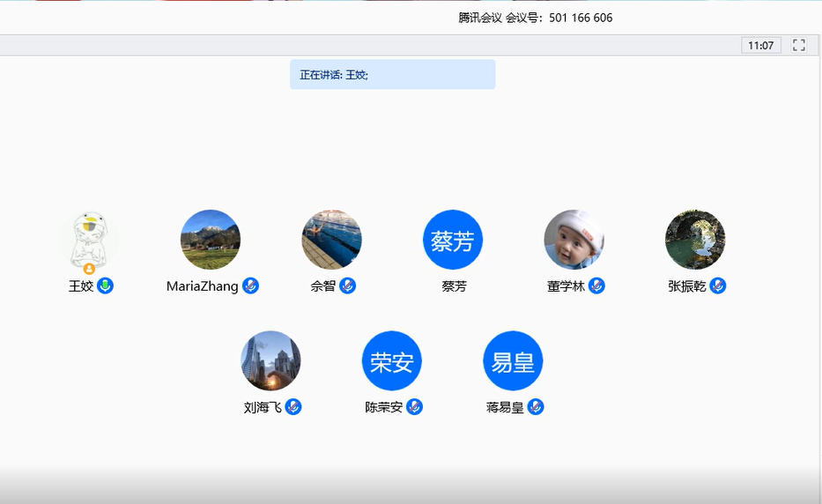Screen dimensions: 822x504
Task: Enter fullscreen using the top-right expand icon
Action: point(799,45)
